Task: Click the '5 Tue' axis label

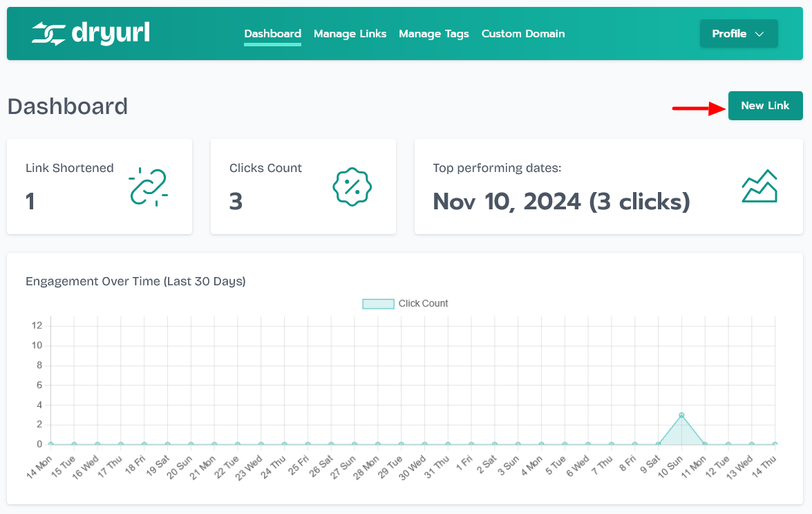Action: click(x=556, y=466)
